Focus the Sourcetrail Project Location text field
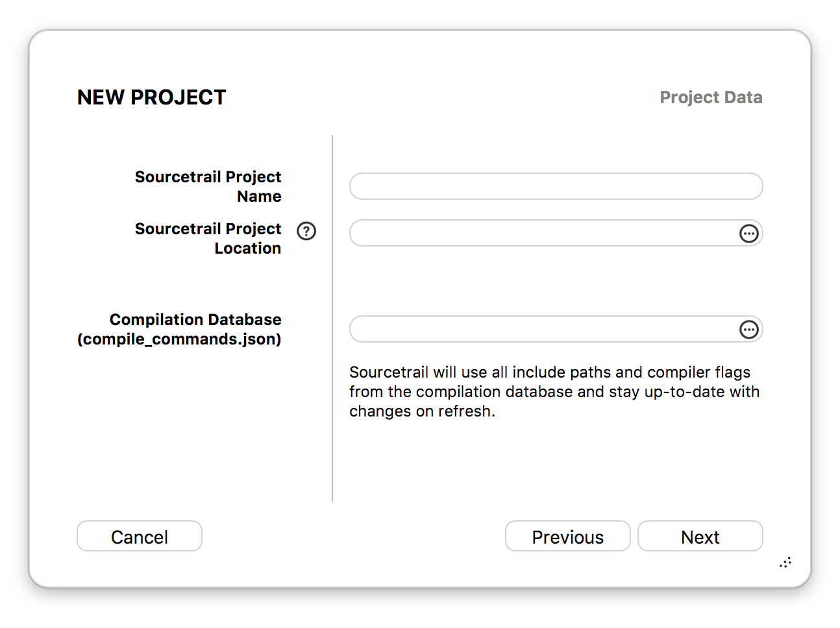This screenshot has width=840, height=628. click(x=543, y=233)
